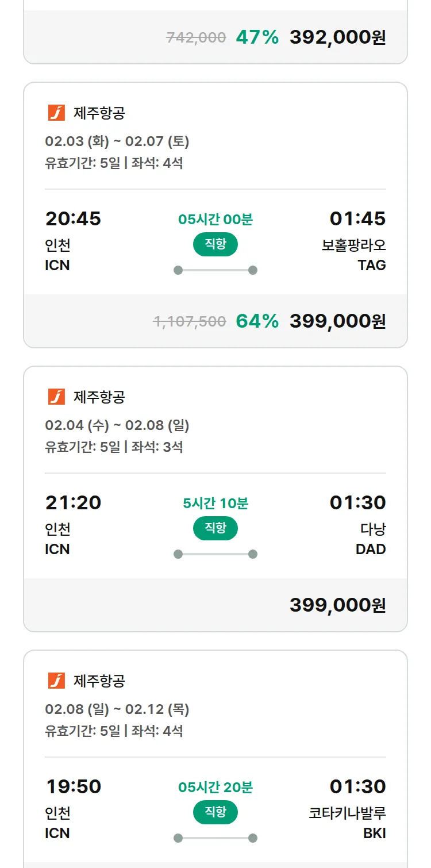Click the 20:45 departure time

click(73, 218)
